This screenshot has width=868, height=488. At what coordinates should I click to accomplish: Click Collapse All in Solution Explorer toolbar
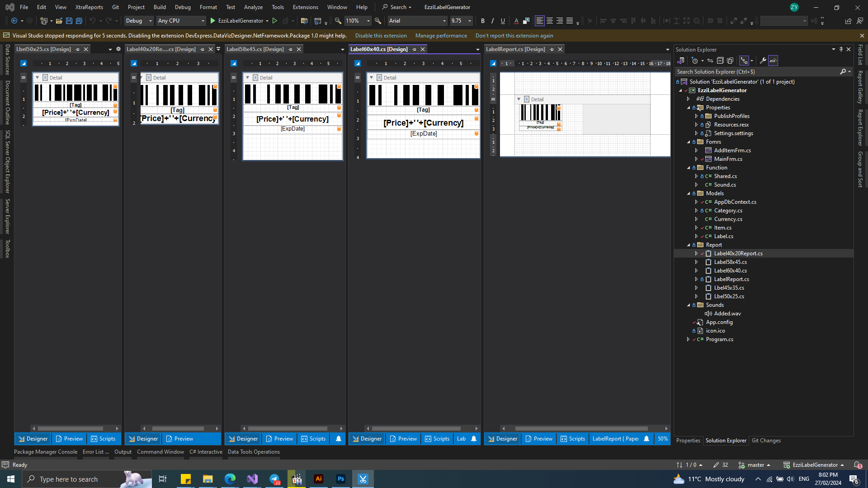720,61
